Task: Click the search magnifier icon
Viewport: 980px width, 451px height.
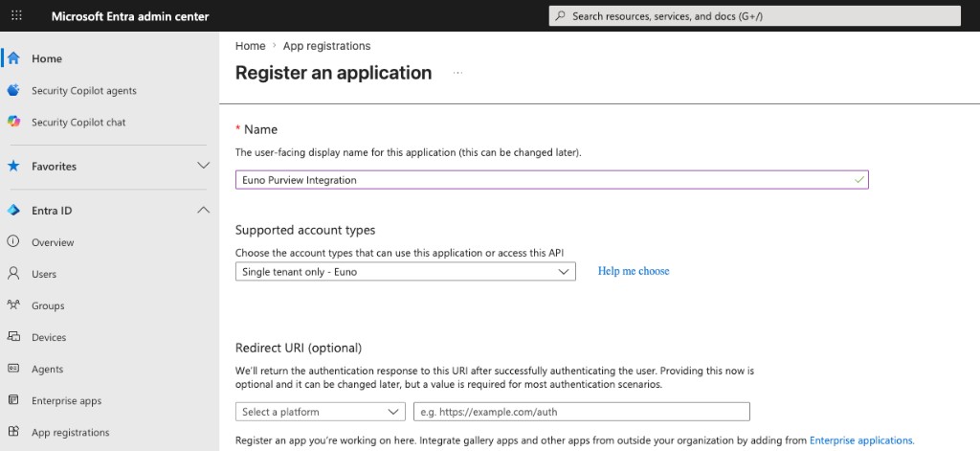Action: pyautogui.click(x=561, y=16)
